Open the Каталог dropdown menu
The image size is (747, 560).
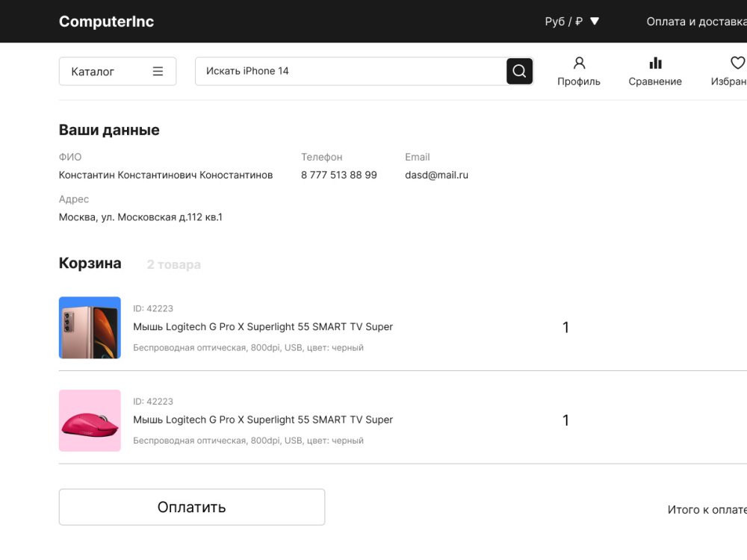118,72
